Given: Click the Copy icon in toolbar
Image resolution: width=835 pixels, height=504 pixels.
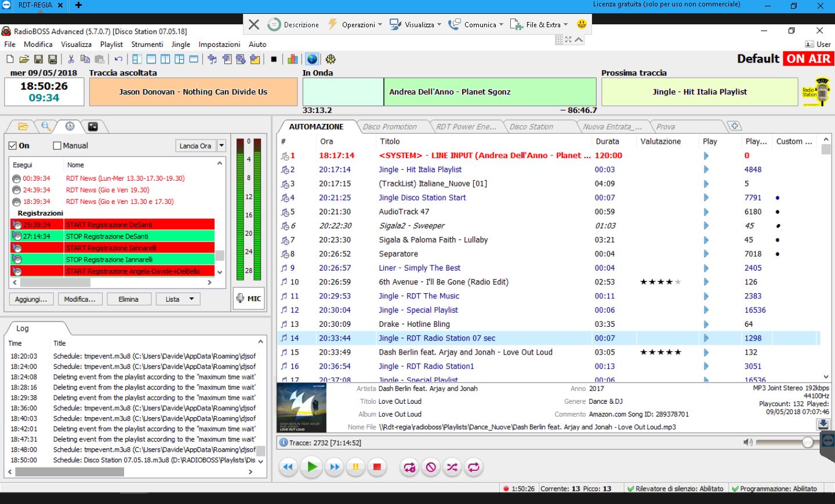Looking at the screenshot, I should coord(85,59).
